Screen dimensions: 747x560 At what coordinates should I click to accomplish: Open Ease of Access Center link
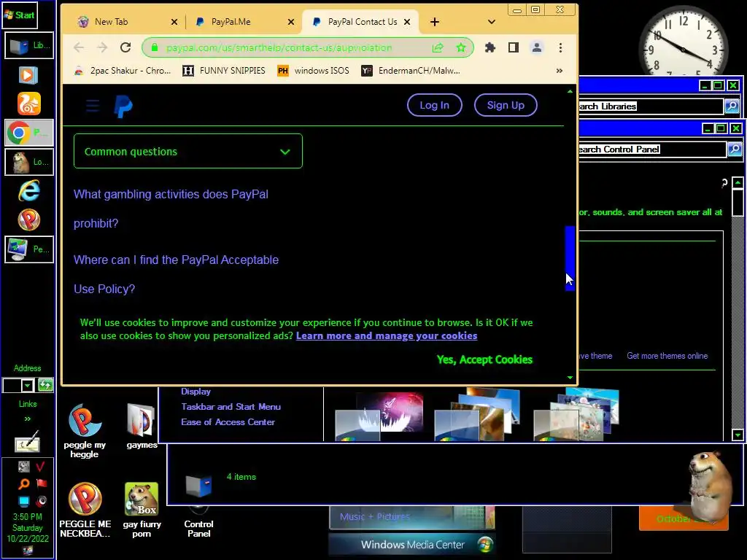(x=228, y=422)
